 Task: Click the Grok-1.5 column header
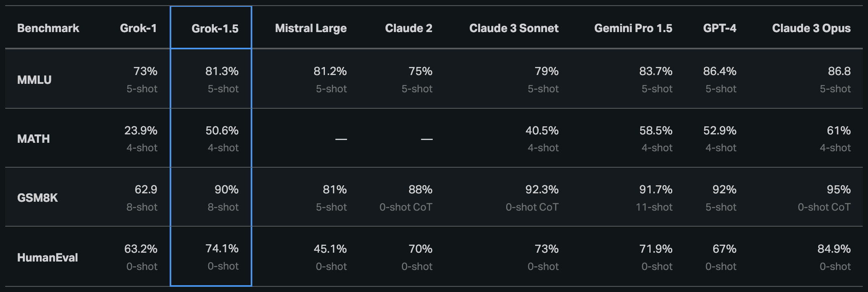[215, 28]
